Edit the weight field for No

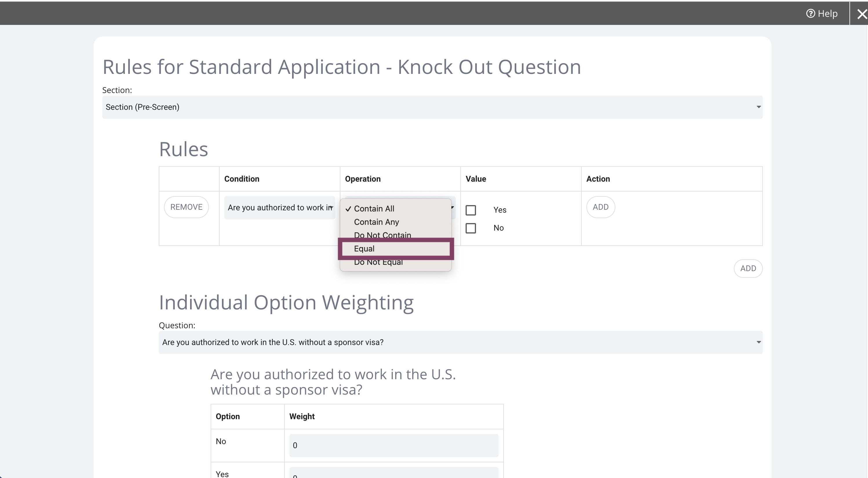[394, 445]
